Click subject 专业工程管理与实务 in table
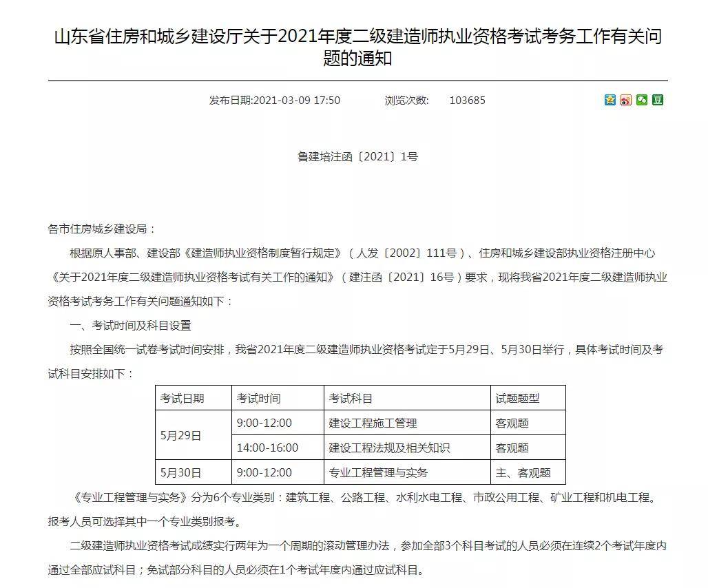708x588 pixels. [x=378, y=472]
